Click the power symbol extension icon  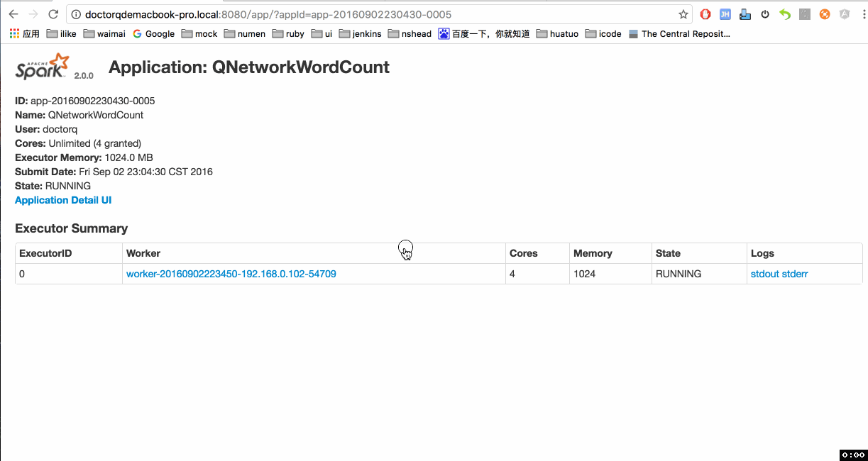[765, 14]
